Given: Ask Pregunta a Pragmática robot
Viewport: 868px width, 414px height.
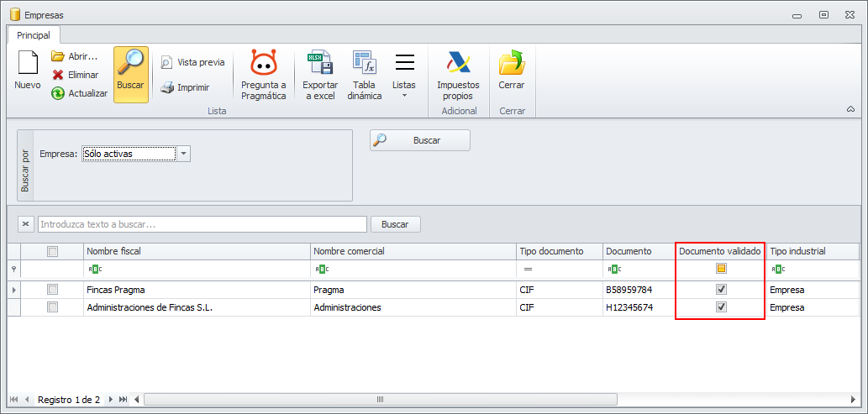Looking at the screenshot, I should tap(264, 74).
